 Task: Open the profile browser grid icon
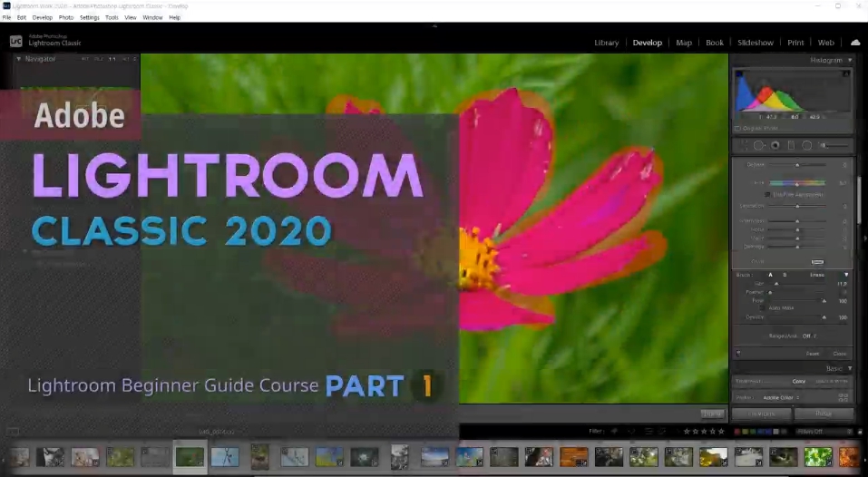pos(844,397)
